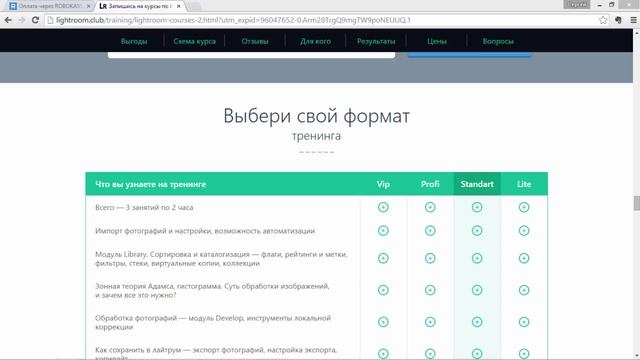
Task: Click Profi plus icon for Зонная теория Адамса row
Action: 430,290
